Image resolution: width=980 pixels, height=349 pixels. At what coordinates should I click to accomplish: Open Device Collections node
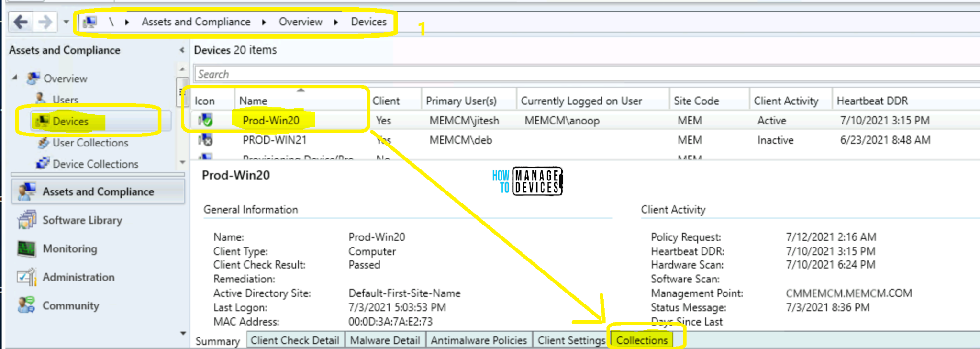coord(95,164)
